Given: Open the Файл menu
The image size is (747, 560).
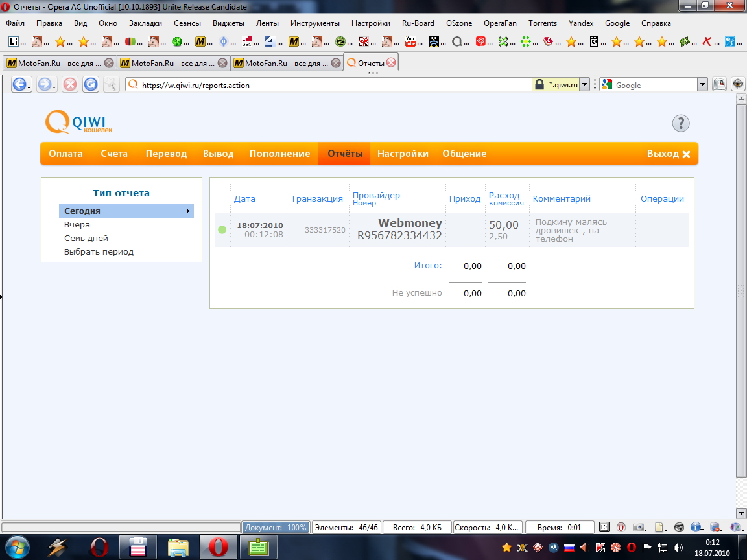Looking at the screenshot, I should coord(16,23).
